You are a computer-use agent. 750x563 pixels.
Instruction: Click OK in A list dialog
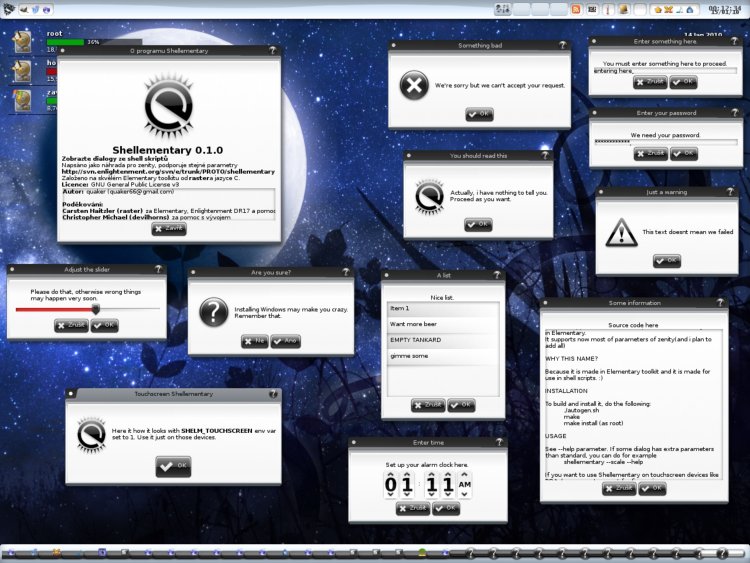(x=461, y=405)
